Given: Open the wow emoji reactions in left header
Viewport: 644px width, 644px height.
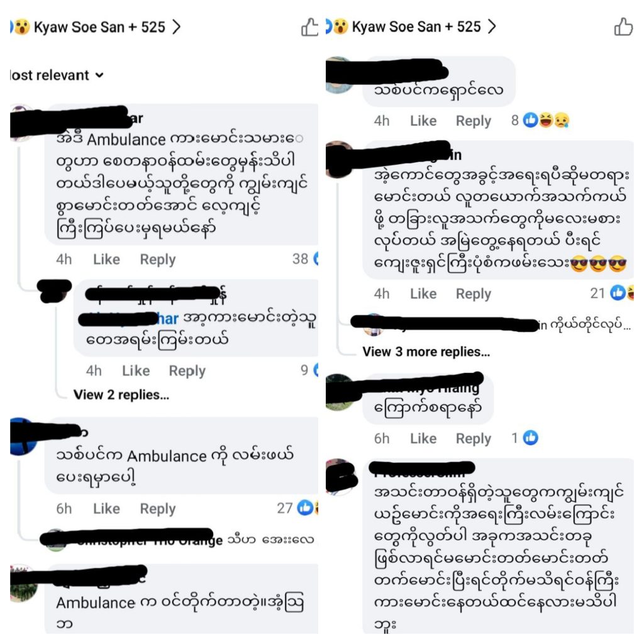Looking at the screenshot, I should (22, 27).
